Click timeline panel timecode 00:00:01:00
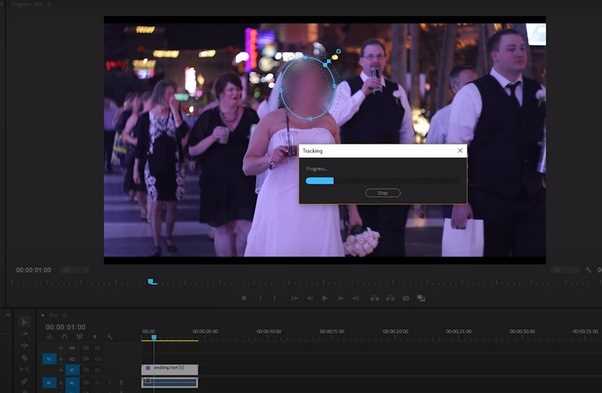 [x=65, y=327]
